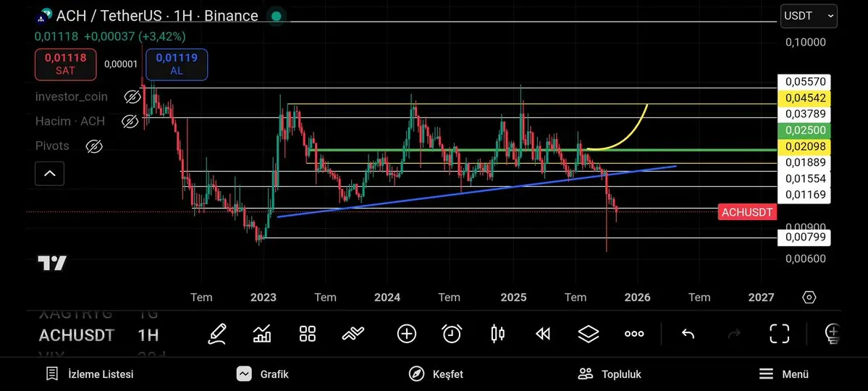Toggle visibility of Hacim ACH indicator
The height and width of the screenshot is (391, 868).
(x=130, y=122)
